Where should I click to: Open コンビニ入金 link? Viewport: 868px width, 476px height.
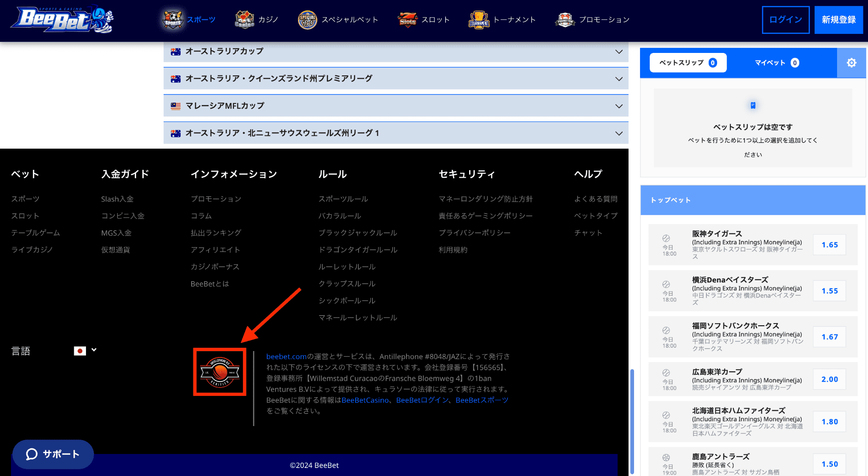pos(123,216)
